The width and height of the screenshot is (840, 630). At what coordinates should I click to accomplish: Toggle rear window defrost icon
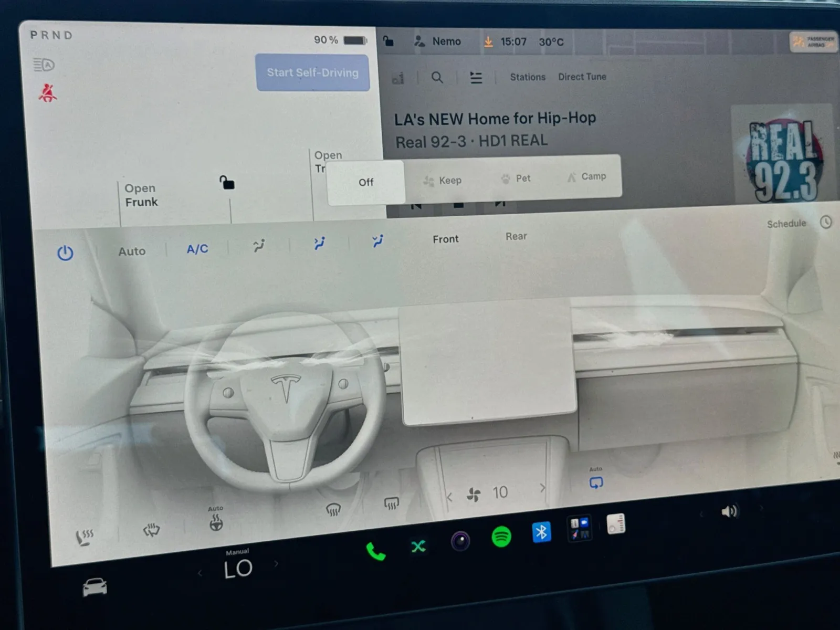tap(392, 503)
